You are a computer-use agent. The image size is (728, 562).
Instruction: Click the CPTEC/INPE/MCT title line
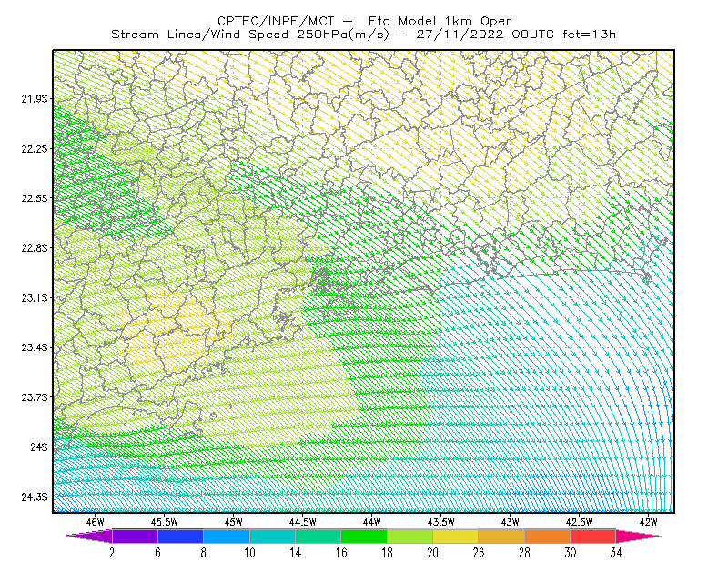click(365, 21)
